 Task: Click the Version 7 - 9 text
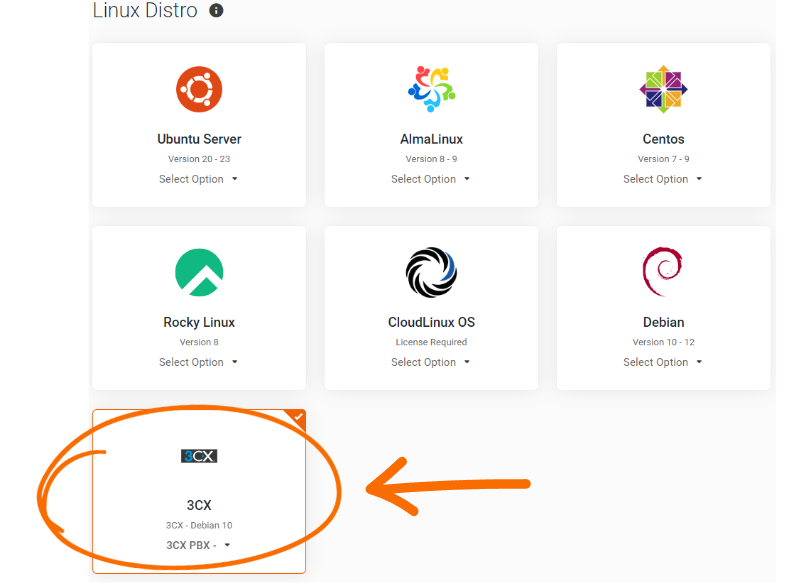663,159
